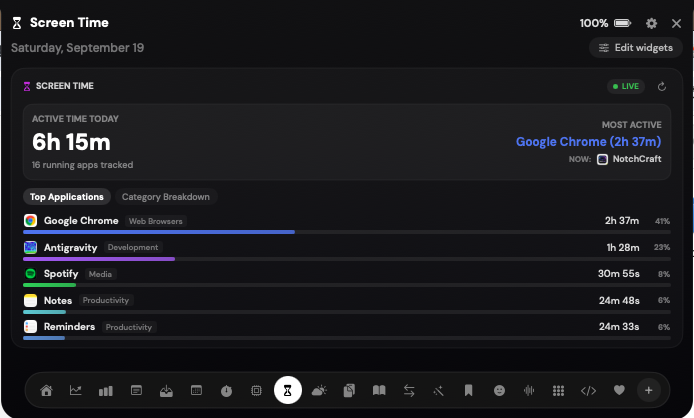Click the Productivity tag beside Reminders
Image resolution: width=694 pixels, height=418 pixels.
(x=129, y=327)
